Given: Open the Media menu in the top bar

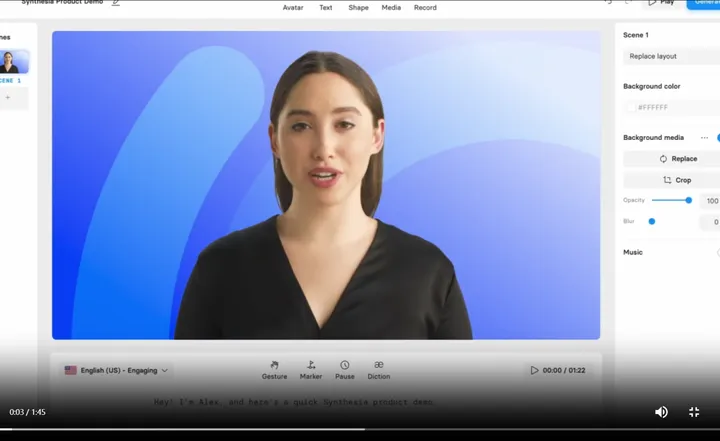Looking at the screenshot, I should 391,7.
